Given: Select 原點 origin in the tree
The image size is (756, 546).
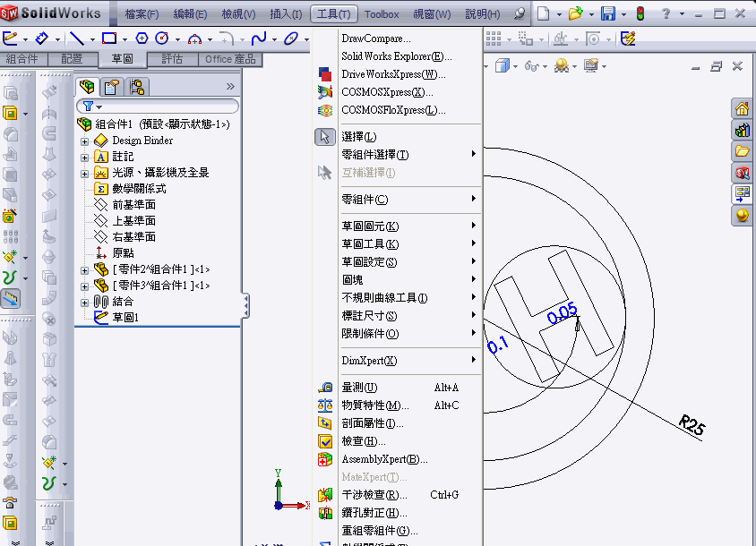Looking at the screenshot, I should [x=123, y=253].
